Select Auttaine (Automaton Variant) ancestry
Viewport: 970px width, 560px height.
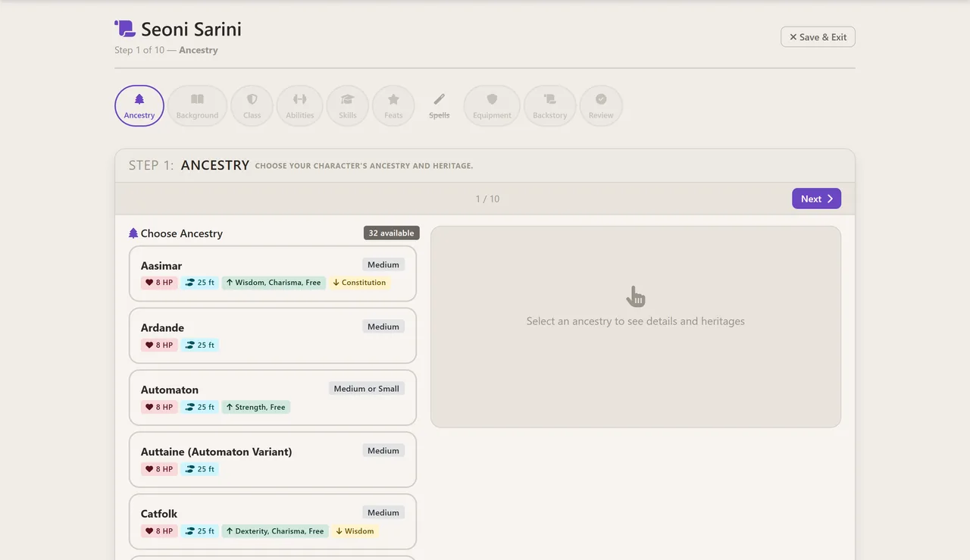click(273, 460)
